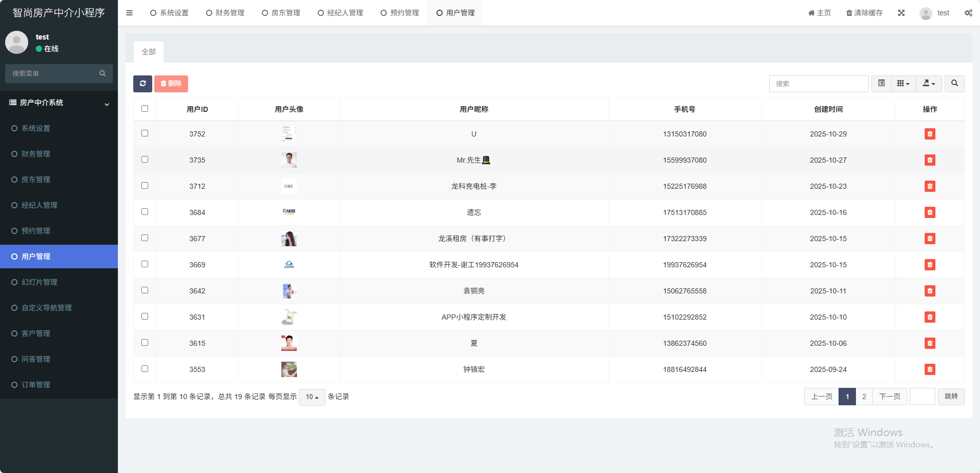The width and height of the screenshot is (980, 473).
Task: Open the columns visibility dropdown
Action: click(x=903, y=84)
